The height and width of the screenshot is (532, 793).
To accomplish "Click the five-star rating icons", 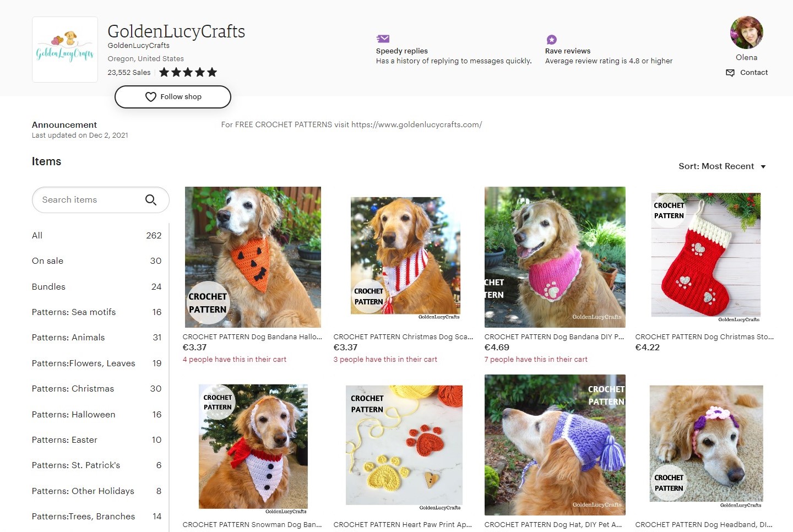I will pos(187,72).
